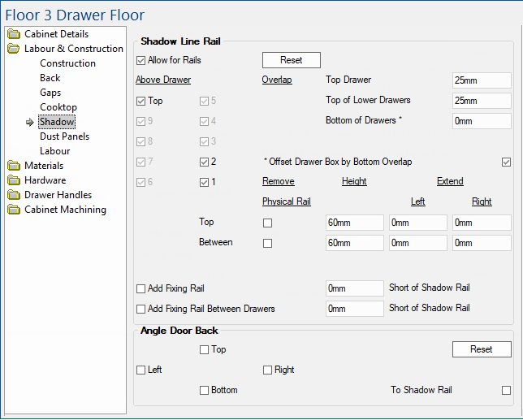523x420 pixels.
Task: Open the Dust Panels tree item
Action: [64, 136]
